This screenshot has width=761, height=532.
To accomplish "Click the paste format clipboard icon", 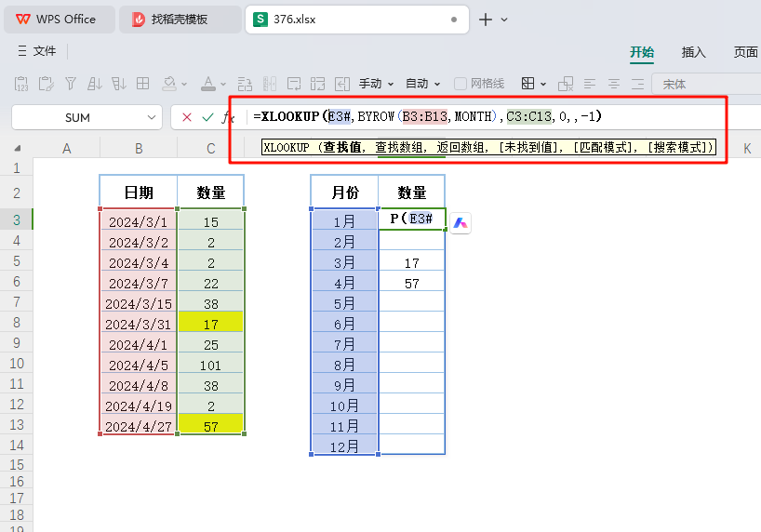I will tap(47, 84).
